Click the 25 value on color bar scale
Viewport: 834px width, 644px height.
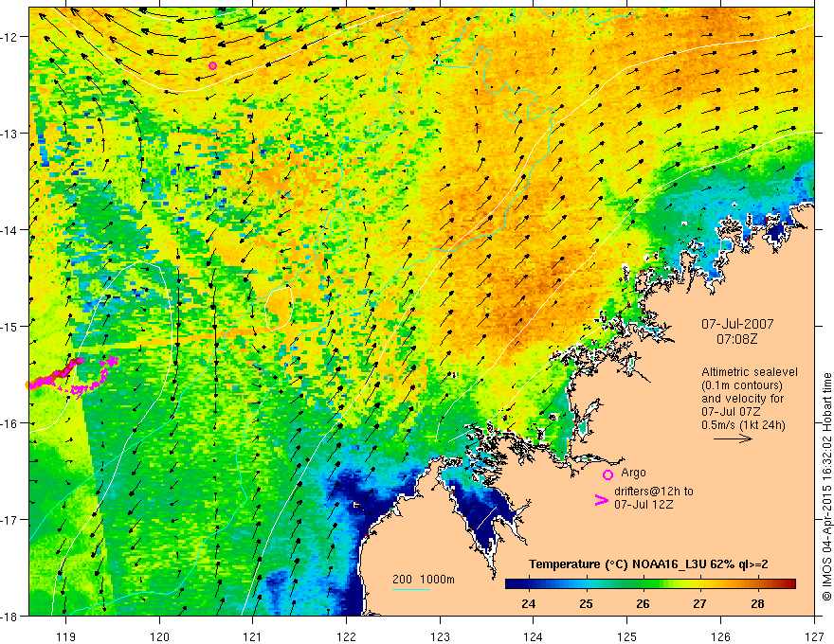pos(586,603)
